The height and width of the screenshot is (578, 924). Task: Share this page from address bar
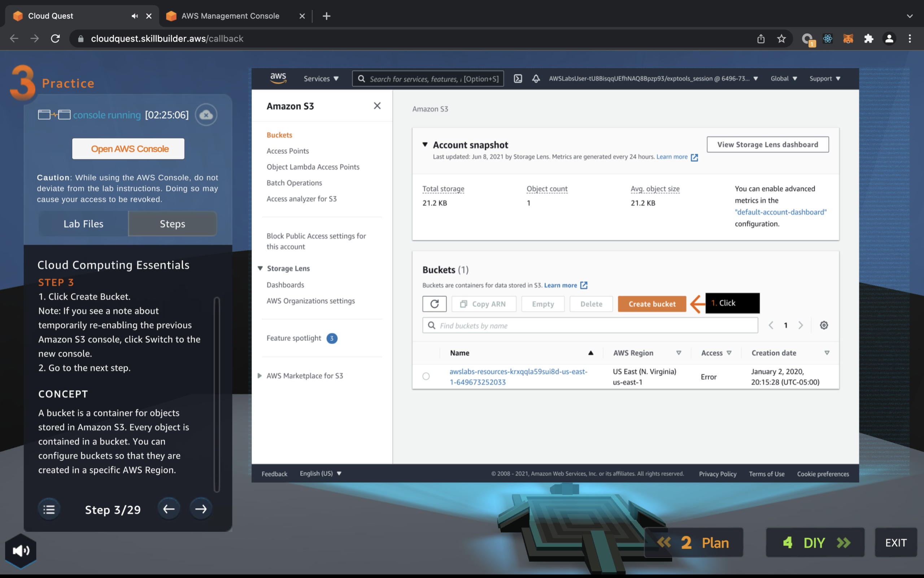click(x=760, y=39)
